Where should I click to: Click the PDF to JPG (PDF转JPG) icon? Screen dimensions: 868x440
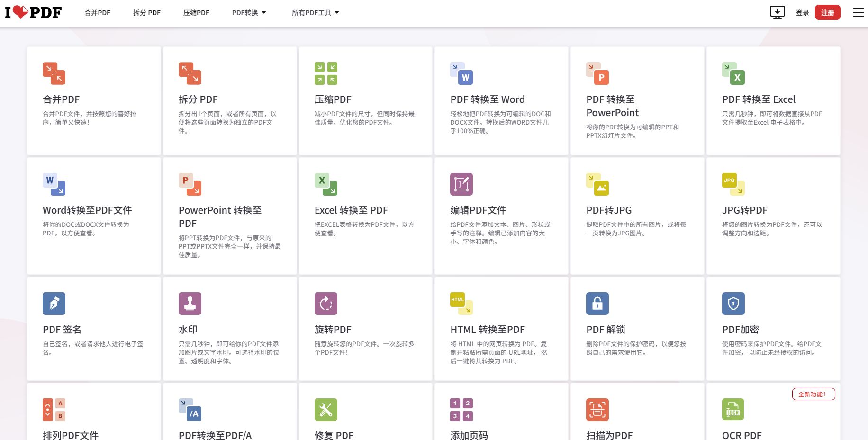click(597, 184)
